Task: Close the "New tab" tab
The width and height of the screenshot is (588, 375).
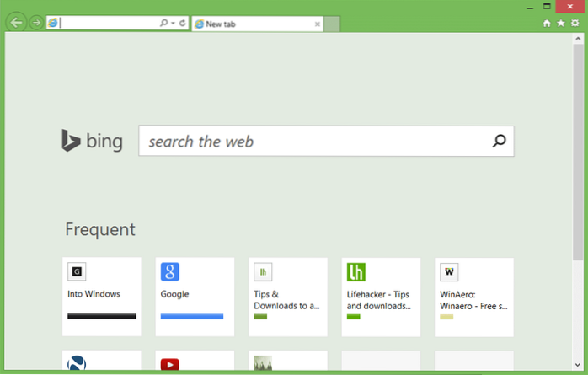Action: pyautogui.click(x=318, y=24)
